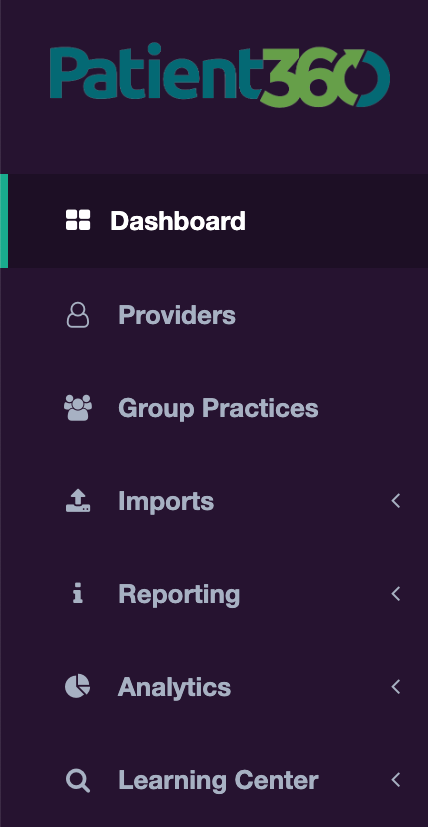Click the Reporting info icon

pos(78,594)
